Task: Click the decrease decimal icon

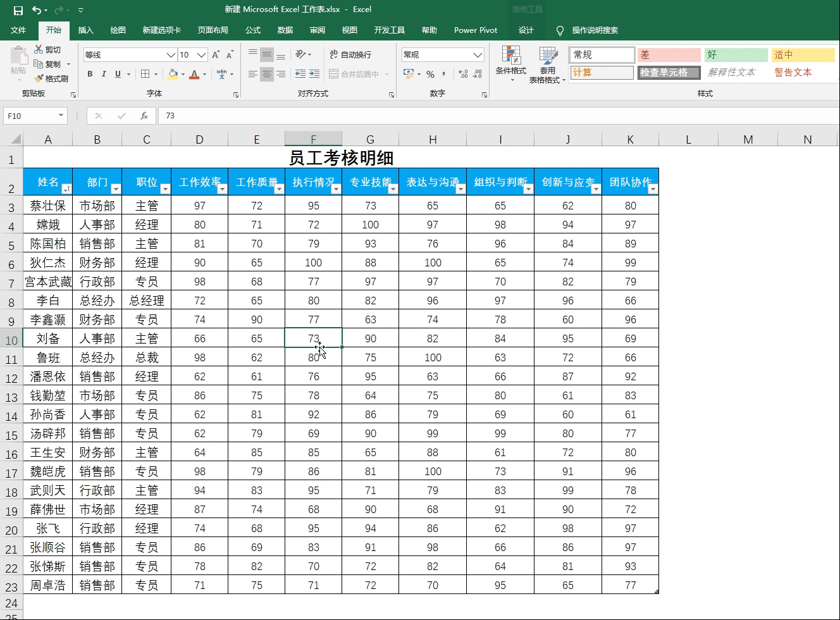Action: pyautogui.click(x=478, y=74)
